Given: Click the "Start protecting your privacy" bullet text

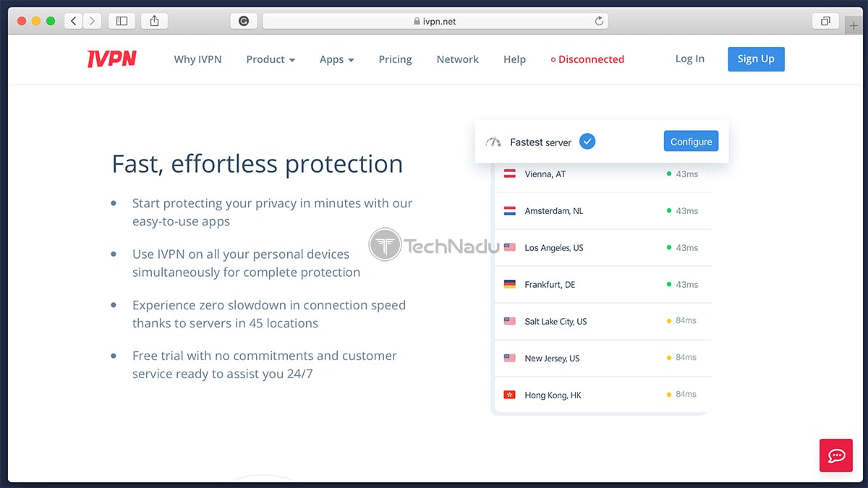Looking at the screenshot, I should point(272,213).
